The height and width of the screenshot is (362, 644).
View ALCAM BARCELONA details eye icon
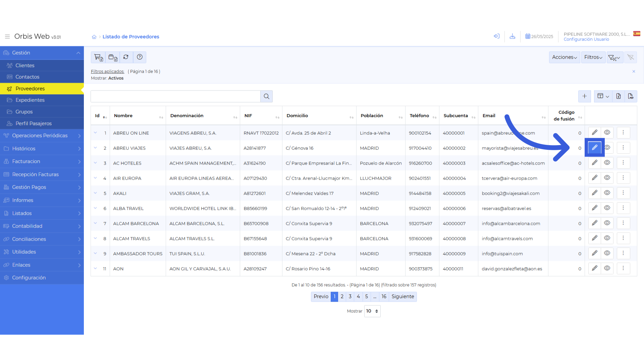607,223
